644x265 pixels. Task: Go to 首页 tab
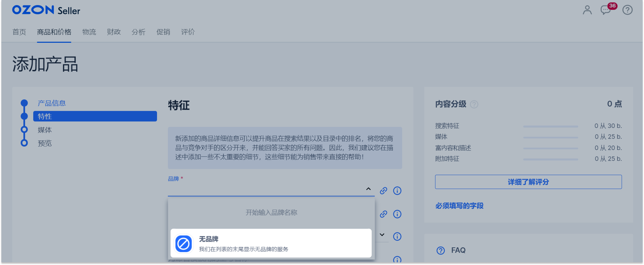[x=19, y=32]
